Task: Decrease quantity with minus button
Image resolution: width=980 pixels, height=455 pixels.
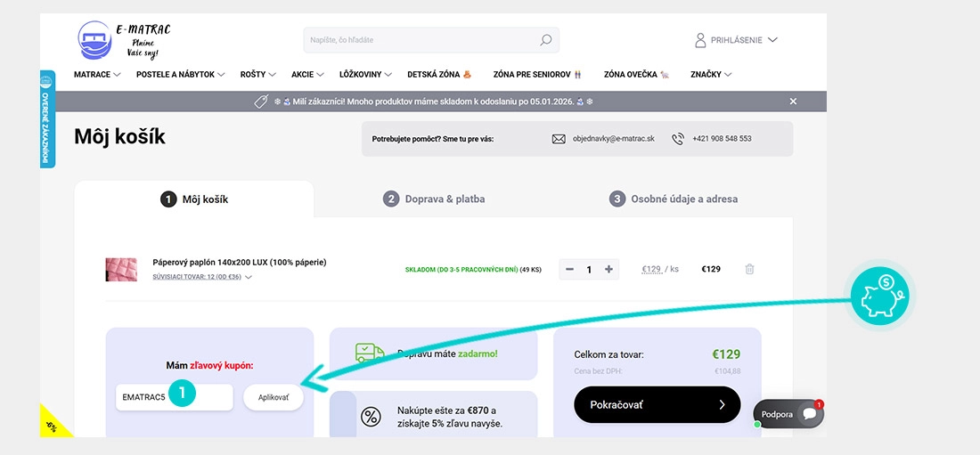Action: [x=569, y=270]
